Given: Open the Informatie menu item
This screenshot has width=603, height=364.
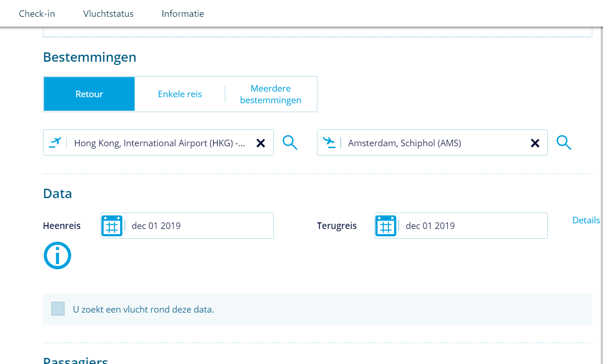Looking at the screenshot, I should (183, 14).
